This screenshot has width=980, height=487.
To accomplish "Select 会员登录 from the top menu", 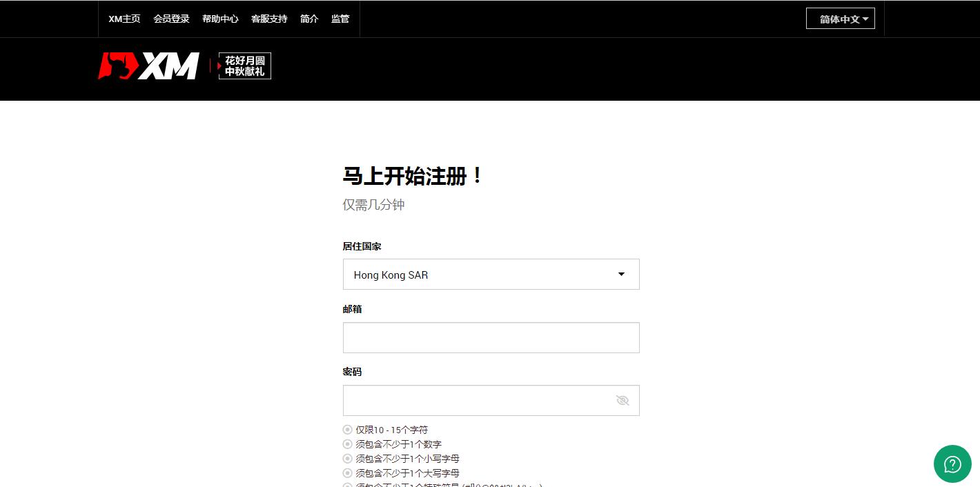I will tap(171, 19).
